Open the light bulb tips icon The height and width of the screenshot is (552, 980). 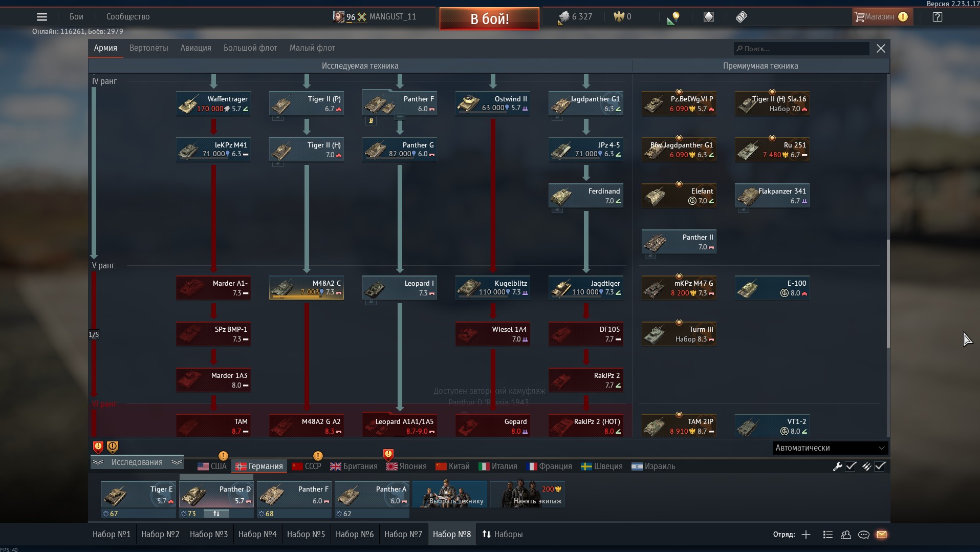pos(673,18)
